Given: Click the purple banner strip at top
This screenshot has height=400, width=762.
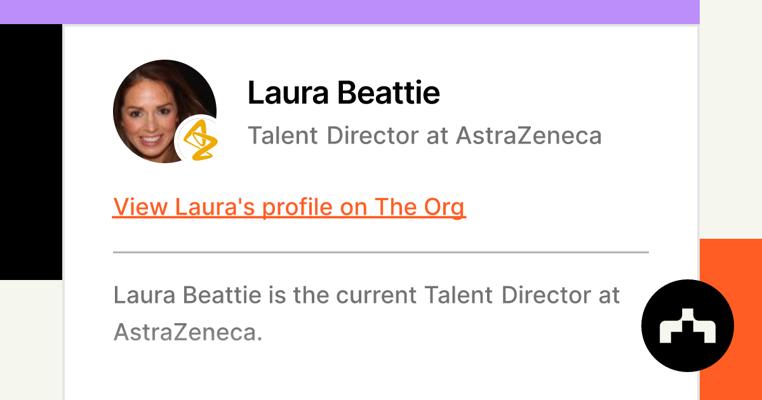Looking at the screenshot, I should [349, 11].
